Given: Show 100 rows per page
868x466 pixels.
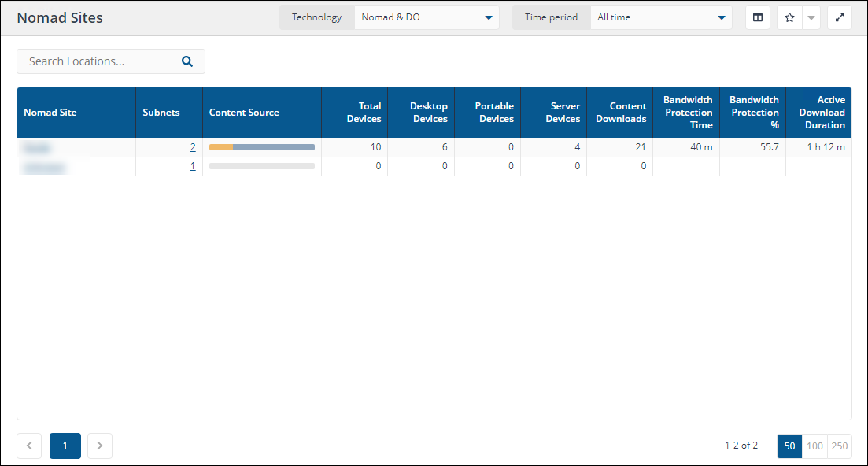Looking at the screenshot, I should pyautogui.click(x=814, y=446).
